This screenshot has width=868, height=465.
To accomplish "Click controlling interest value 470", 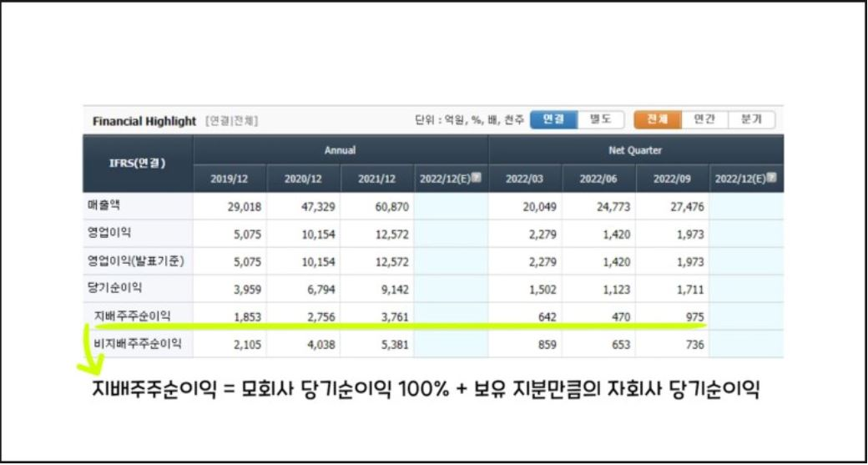I will pos(621,318).
